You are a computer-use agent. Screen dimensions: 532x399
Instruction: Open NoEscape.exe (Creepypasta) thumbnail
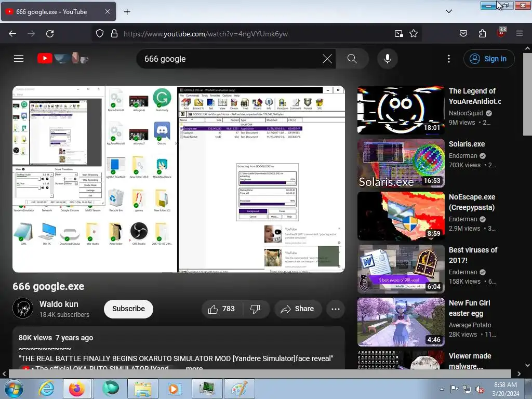click(x=401, y=216)
